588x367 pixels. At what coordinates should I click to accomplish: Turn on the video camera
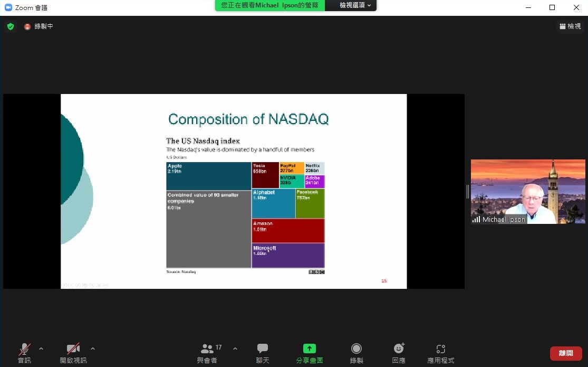73,349
